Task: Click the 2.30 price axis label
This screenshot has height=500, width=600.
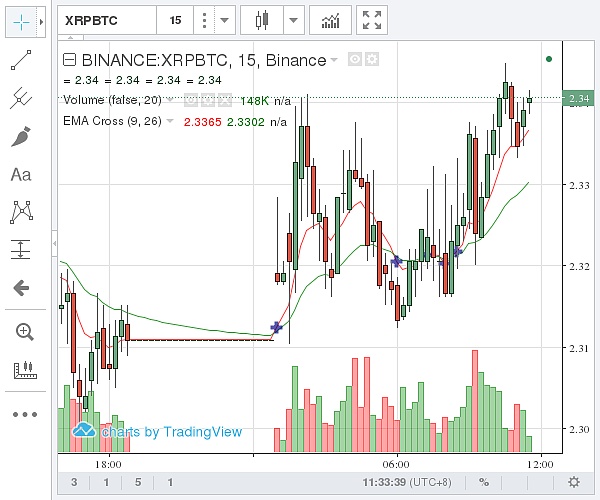Action: click(579, 429)
